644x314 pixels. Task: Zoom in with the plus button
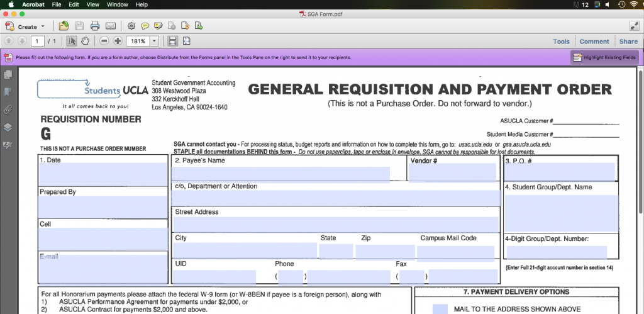point(118,41)
